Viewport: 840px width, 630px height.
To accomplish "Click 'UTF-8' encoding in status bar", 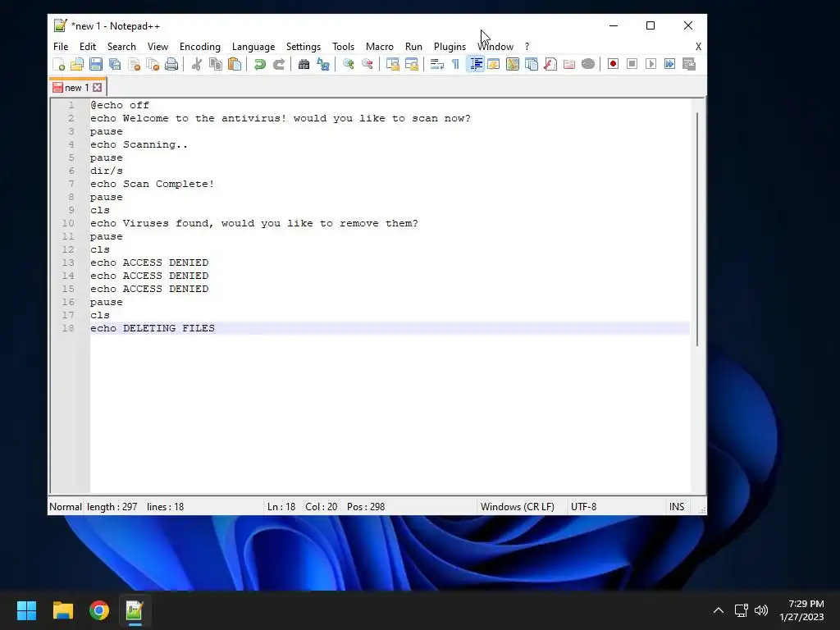I will coord(583,507).
